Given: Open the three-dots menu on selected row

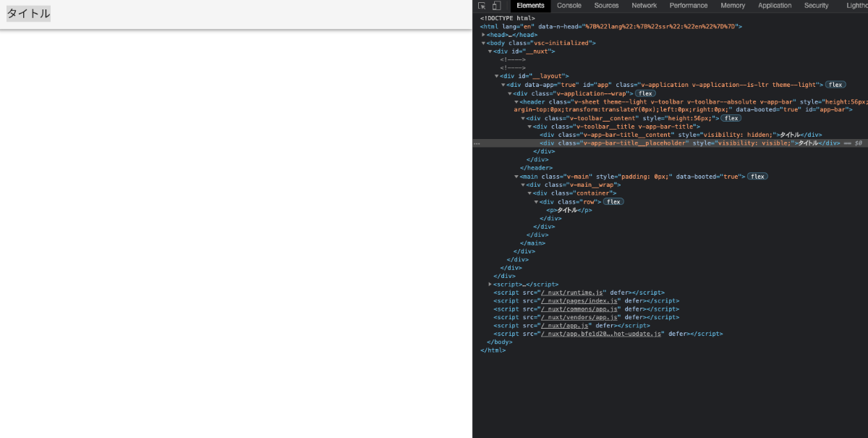Looking at the screenshot, I should 476,144.
